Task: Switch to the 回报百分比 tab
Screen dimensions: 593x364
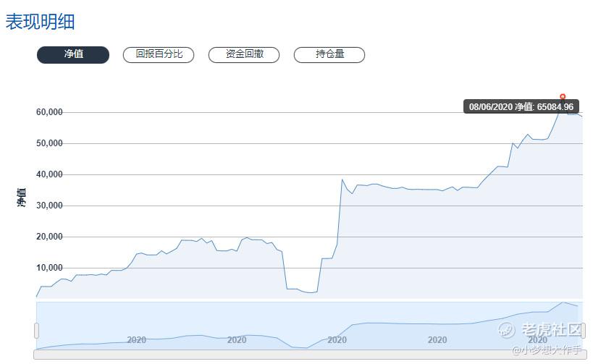Action: point(159,55)
